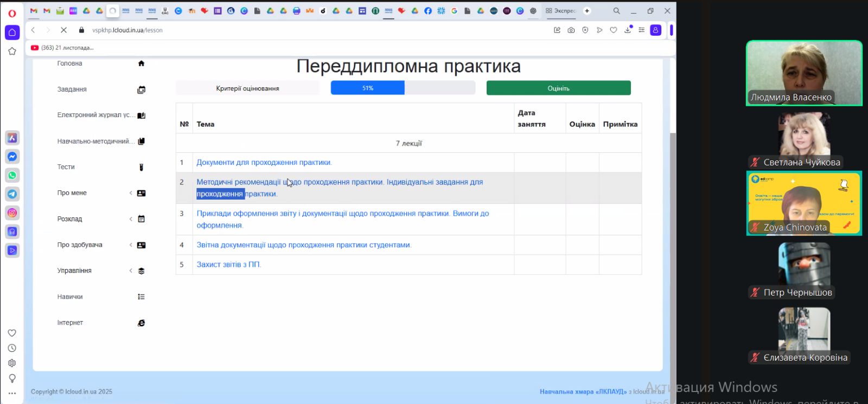Click the snapshot camera icon in address bar
Image resolution: width=868 pixels, height=404 pixels.
tap(571, 30)
